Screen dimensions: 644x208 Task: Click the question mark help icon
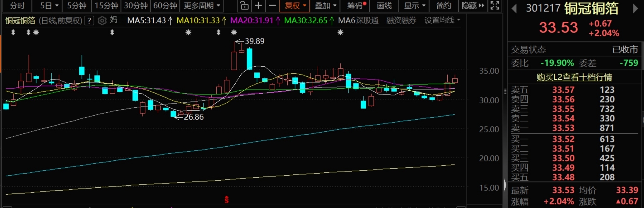pos(89,21)
